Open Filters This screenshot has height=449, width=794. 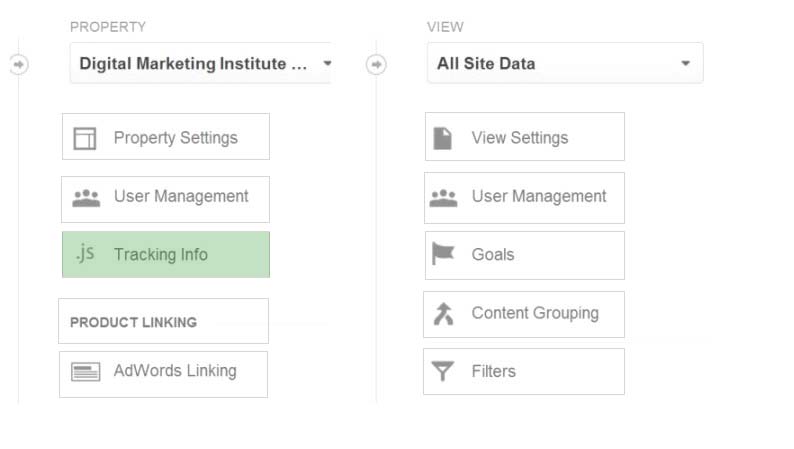pyautogui.click(x=524, y=372)
